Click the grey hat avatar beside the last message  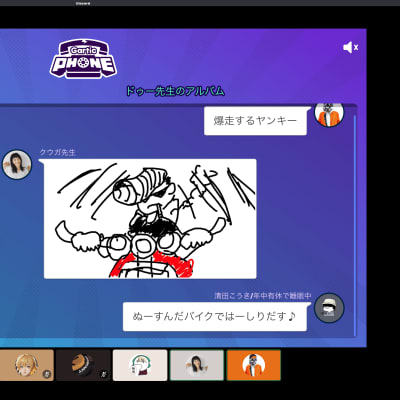coord(329,308)
